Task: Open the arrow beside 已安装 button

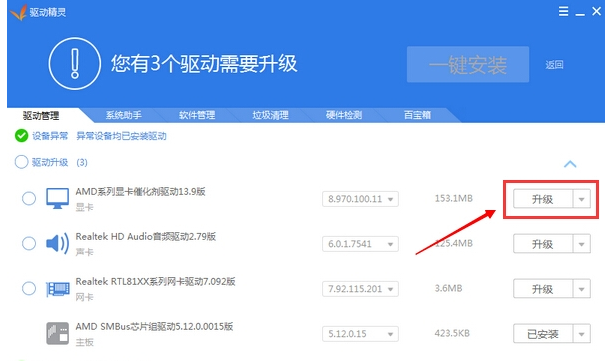Action: point(581,334)
